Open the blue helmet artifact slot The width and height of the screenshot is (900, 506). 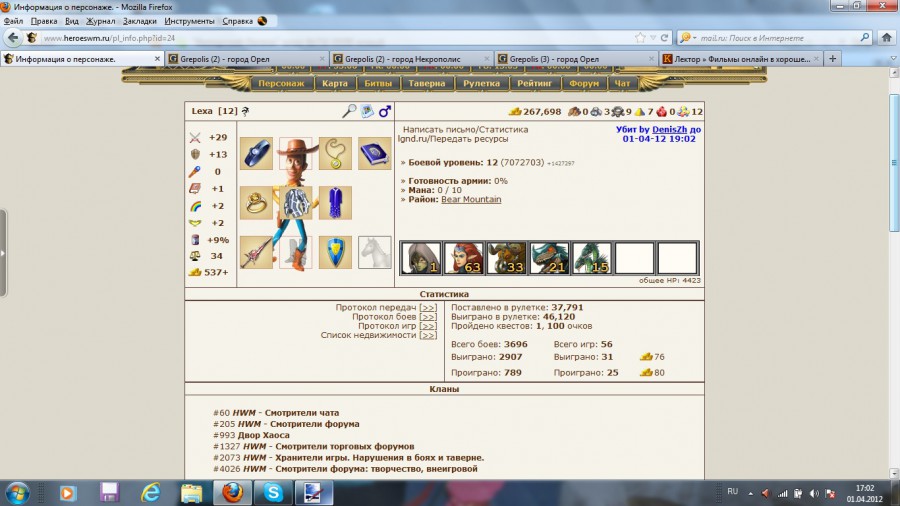256,153
